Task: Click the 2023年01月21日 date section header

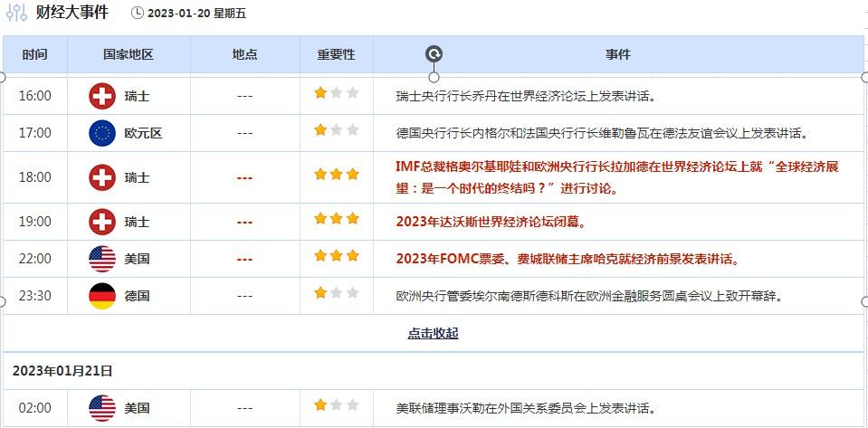Action: [62, 371]
